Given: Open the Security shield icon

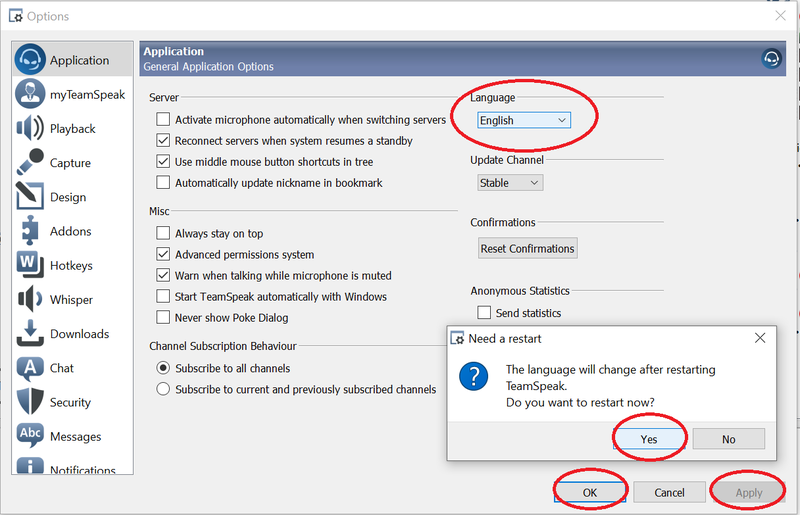Looking at the screenshot, I should pyautogui.click(x=30, y=402).
